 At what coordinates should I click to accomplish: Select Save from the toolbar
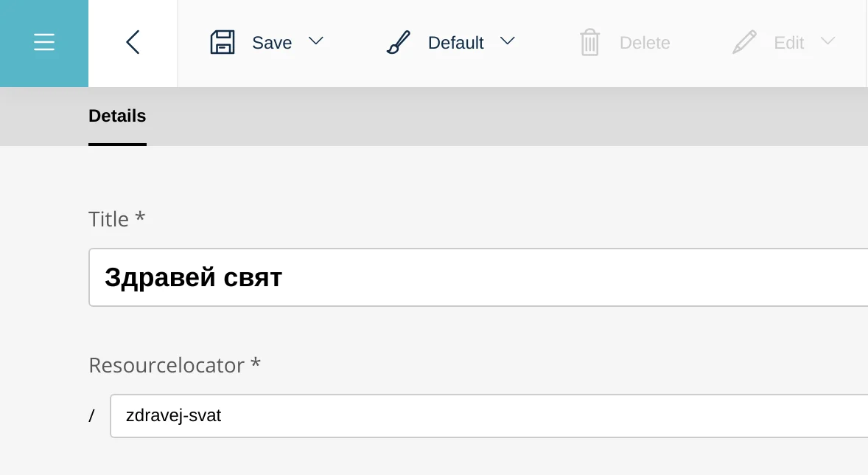click(x=272, y=43)
